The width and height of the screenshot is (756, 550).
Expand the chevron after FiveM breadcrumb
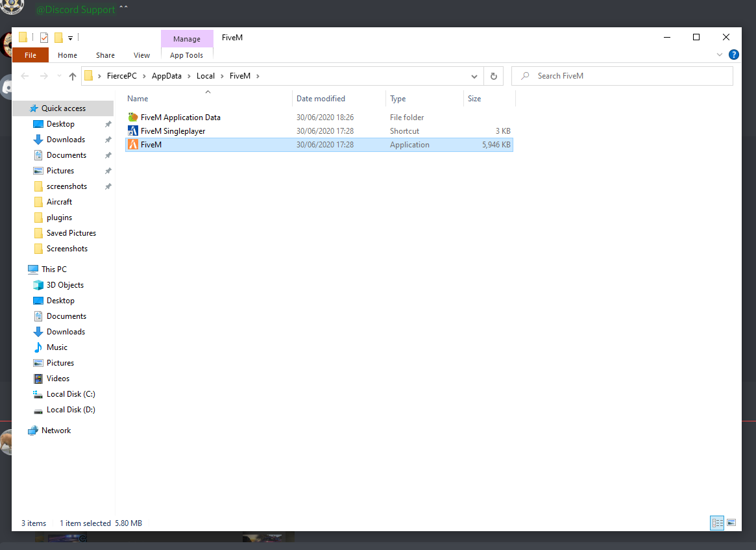point(258,76)
